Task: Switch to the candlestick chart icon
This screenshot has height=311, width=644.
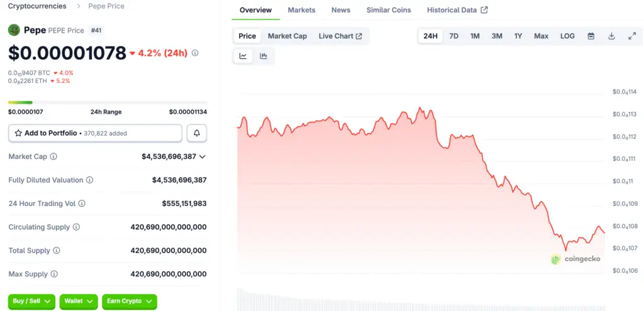Action: pyautogui.click(x=264, y=56)
